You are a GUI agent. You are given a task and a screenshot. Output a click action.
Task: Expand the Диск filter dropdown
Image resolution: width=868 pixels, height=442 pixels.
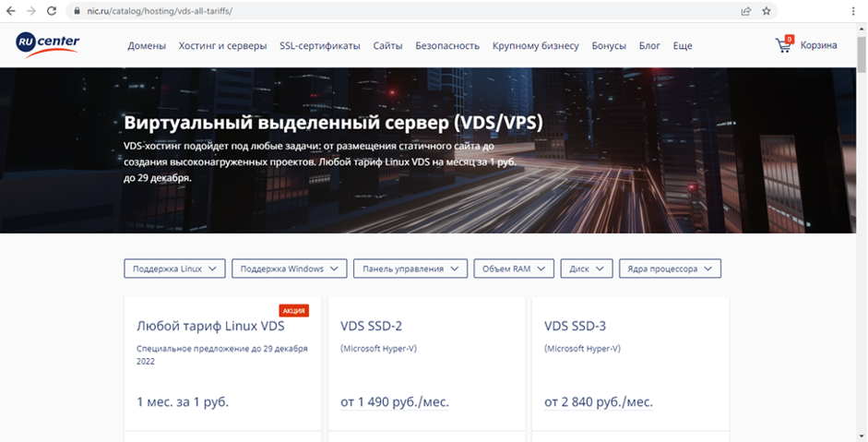(587, 269)
